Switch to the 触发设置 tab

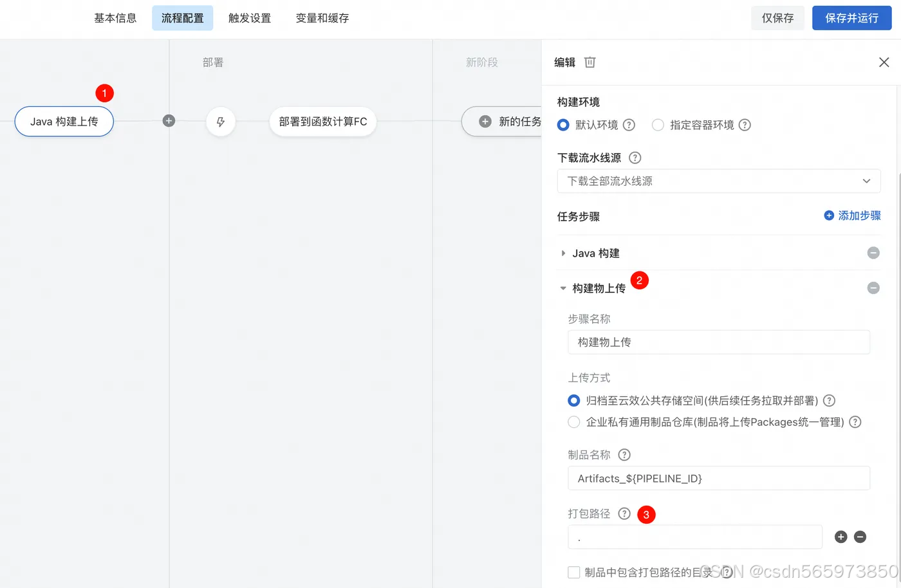pos(250,18)
